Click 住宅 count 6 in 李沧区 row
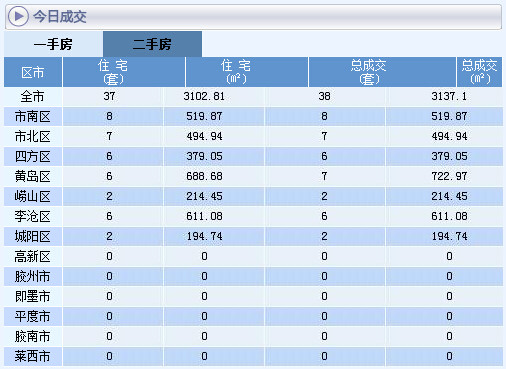 point(109,216)
